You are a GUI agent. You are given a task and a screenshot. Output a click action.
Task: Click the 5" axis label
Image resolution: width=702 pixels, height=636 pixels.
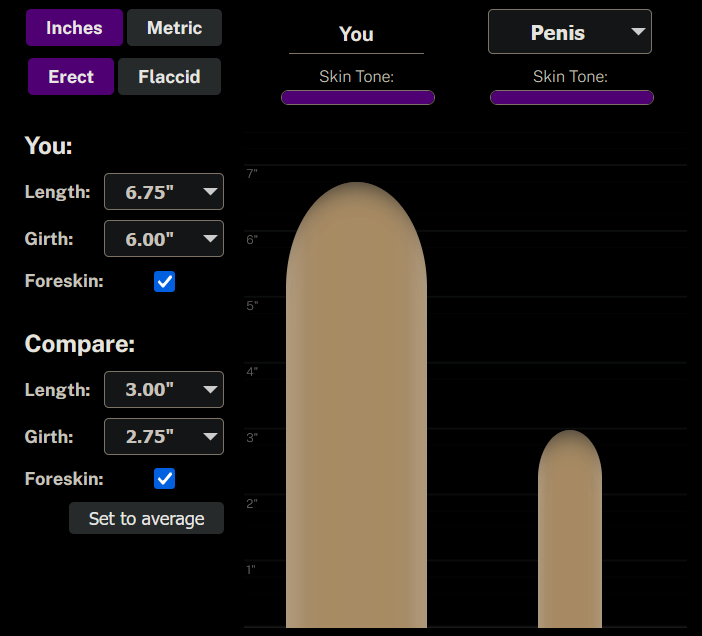pyautogui.click(x=252, y=306)
